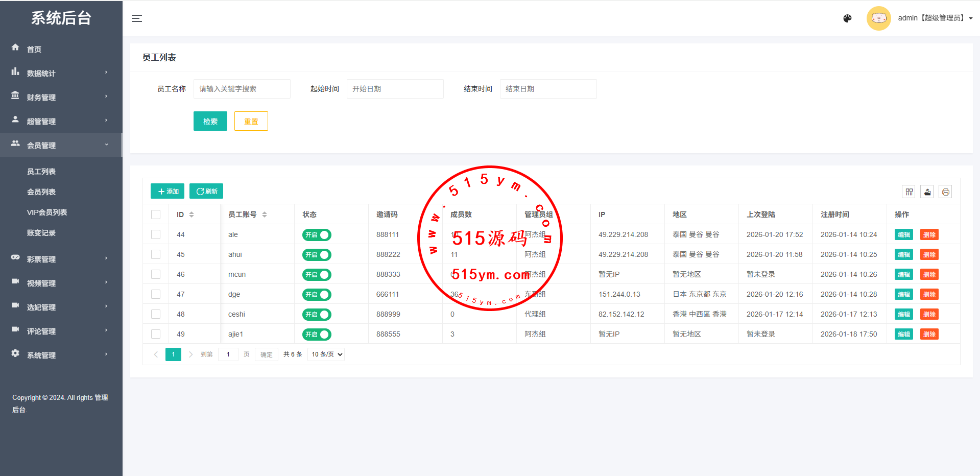Disable the status slider for ajie1
Viewport: 980px width, 476px height.
click(x=317, y=335)
